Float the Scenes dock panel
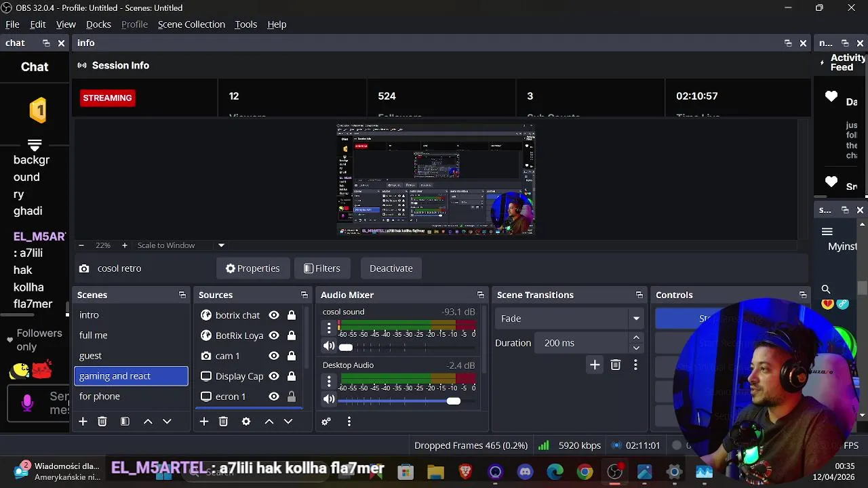 coord(182,295)
